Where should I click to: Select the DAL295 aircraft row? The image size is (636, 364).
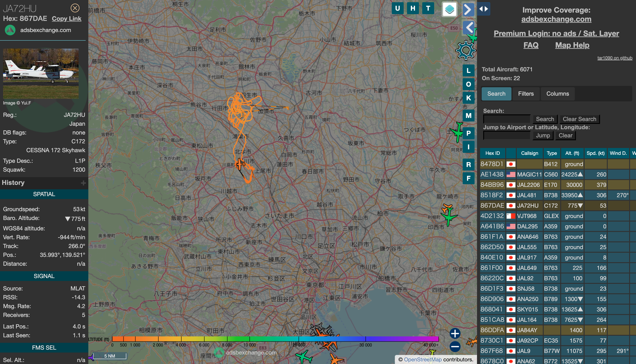pos(558,226)
